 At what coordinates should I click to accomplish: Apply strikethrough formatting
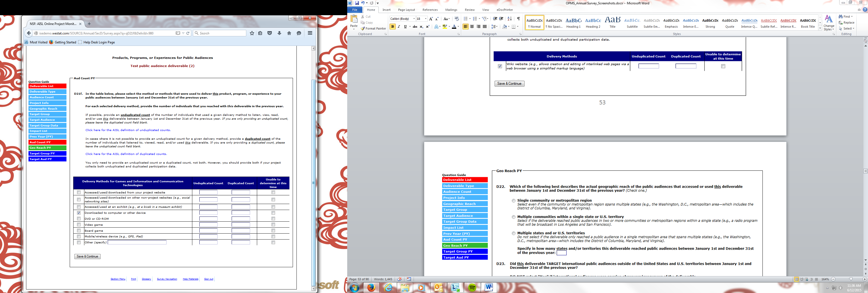(415, 27)
